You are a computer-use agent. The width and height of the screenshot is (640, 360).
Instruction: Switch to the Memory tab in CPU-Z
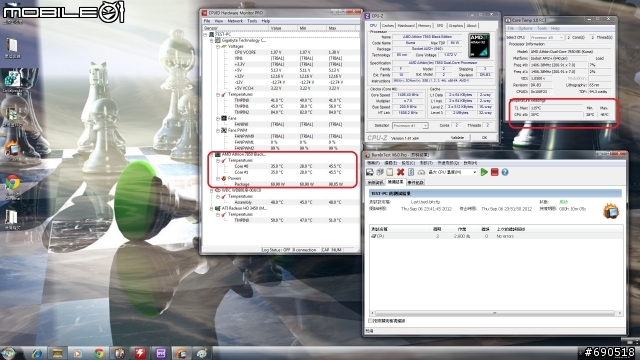[x=424, y=26]
